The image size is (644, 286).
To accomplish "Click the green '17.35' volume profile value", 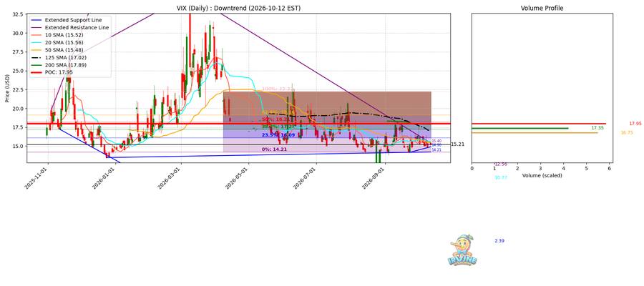I will click(597, 129).
